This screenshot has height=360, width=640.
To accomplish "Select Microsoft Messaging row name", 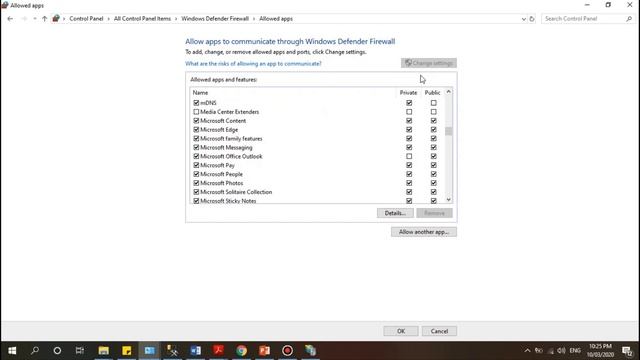I will tap(226, 147).
